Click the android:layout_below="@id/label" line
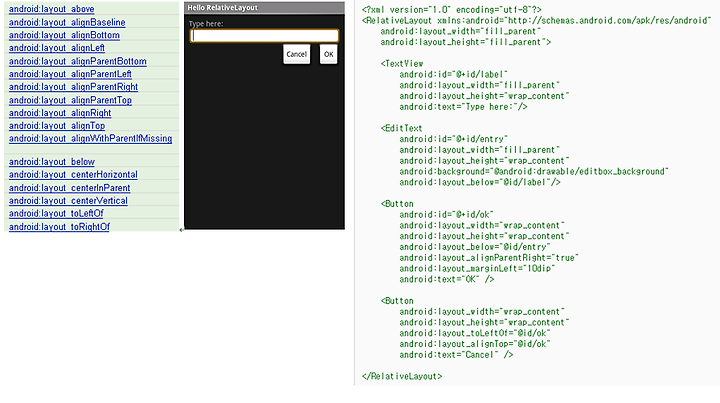Screen dimensions: 720x403 click(x=480, y=182)
